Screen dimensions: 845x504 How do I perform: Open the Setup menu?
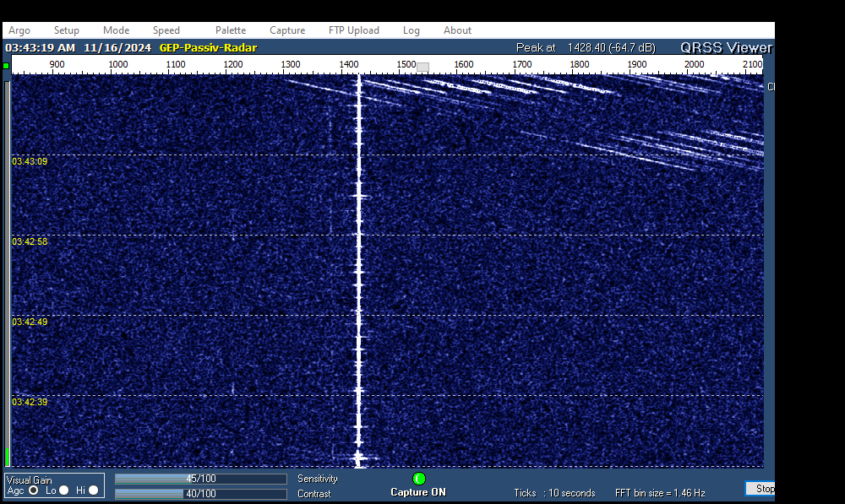click(x=66, y=30)
